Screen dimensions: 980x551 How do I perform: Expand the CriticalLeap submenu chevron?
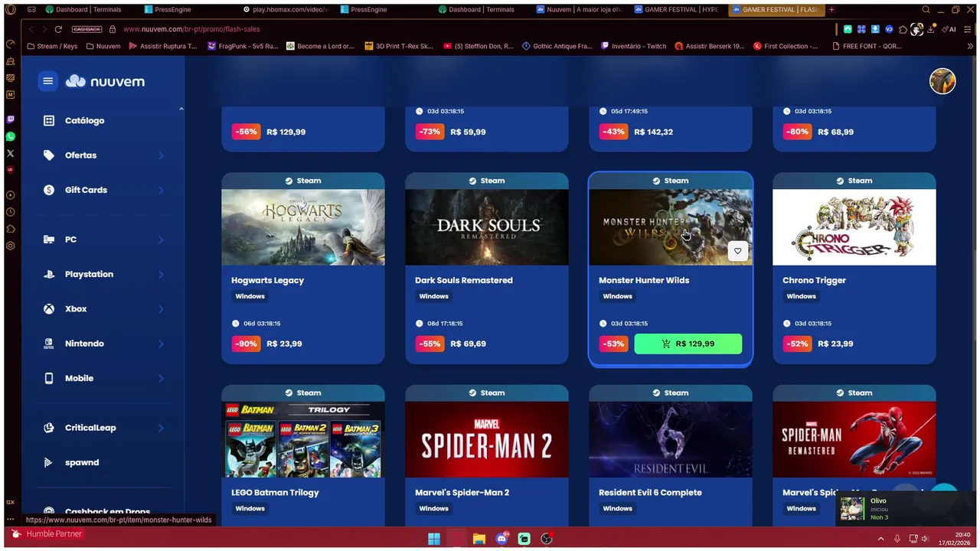click(x=161, y=428)
